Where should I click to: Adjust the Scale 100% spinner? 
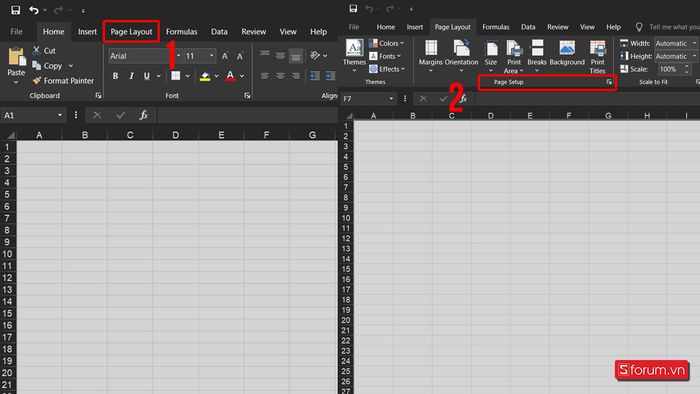tap(687, 69)
